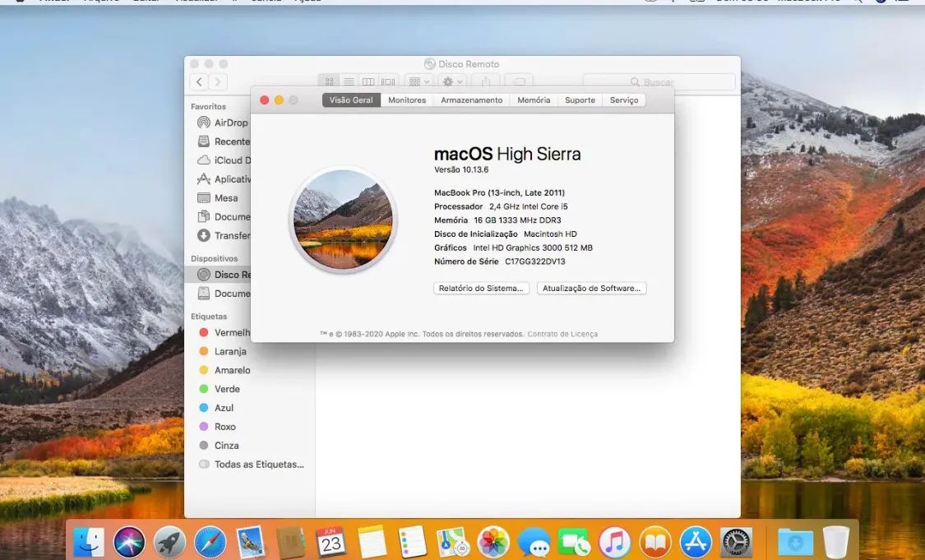Click Relatório do Sistema button
The width and height of the screenshot is (925, 560).
(x=481, y=289)
